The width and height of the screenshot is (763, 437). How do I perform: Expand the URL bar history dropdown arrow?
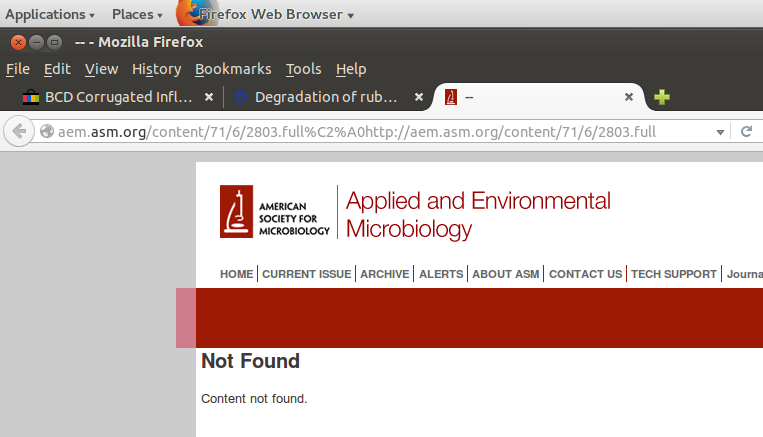pyautogui.click(x=720, y=132)
